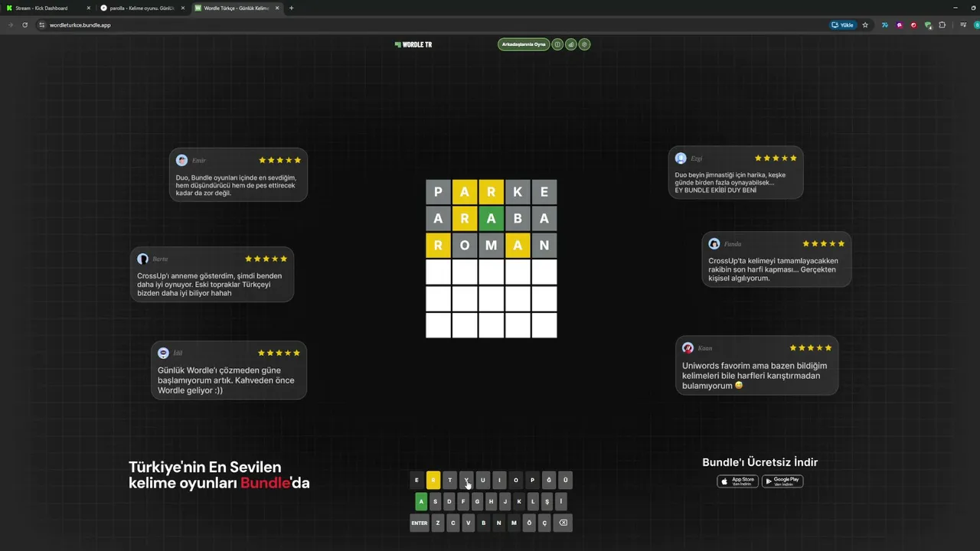Viewport: 980px width, 551px height.
Task: Click the green A tile in ARABA row
Action: tap(492, 219)
